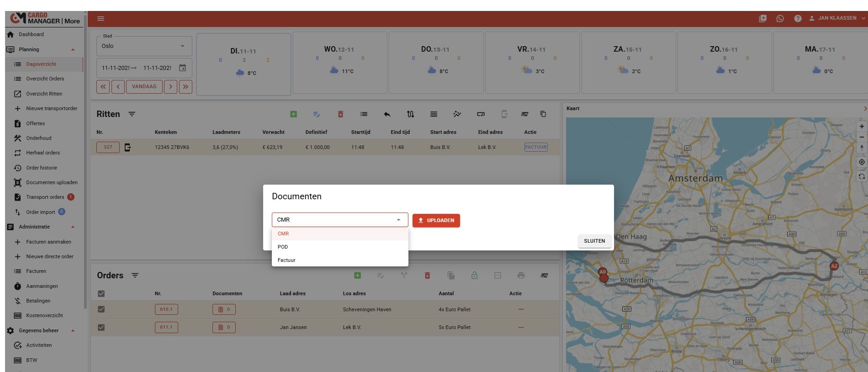Delete order with red trash icon in Orders toolbar
The width and height of the screenshot is (868, 372).
[x=427, y=276]
